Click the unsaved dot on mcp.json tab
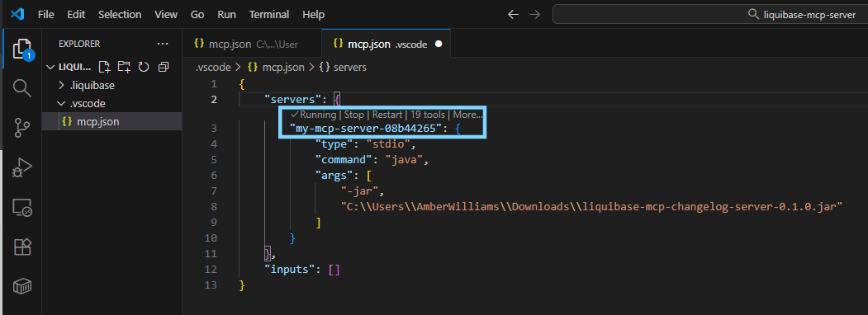 (439, 45)
